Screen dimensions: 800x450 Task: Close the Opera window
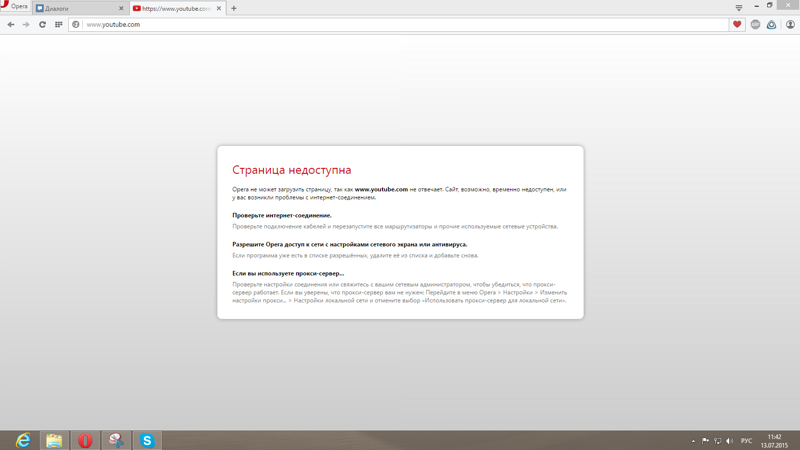pyautogui.click(x=788, y=5)
